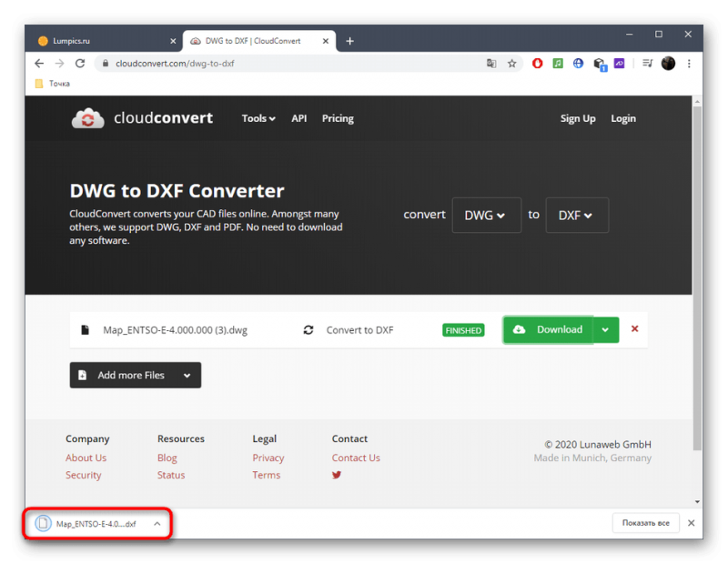Open the purple extension icon
The width and height of the screenshot is (728, 564).
620,63
